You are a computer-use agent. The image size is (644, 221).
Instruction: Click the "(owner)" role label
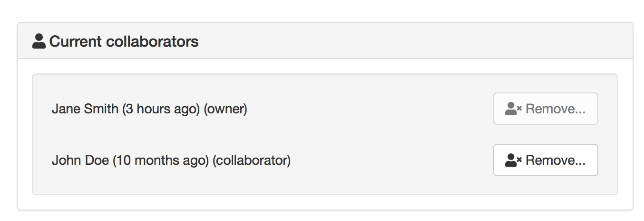tap(225, 109)
